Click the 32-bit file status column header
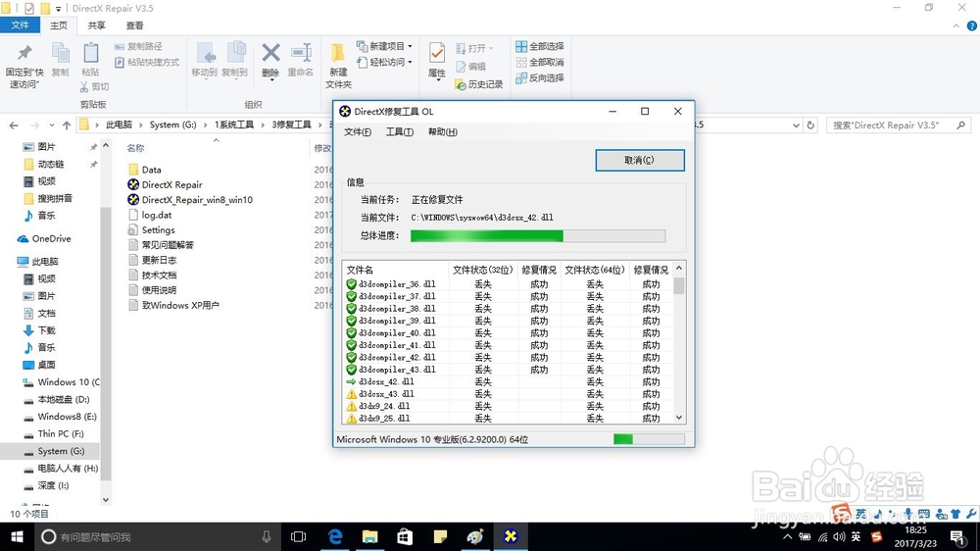The image size is (980, 551). (x=482, y=270)
